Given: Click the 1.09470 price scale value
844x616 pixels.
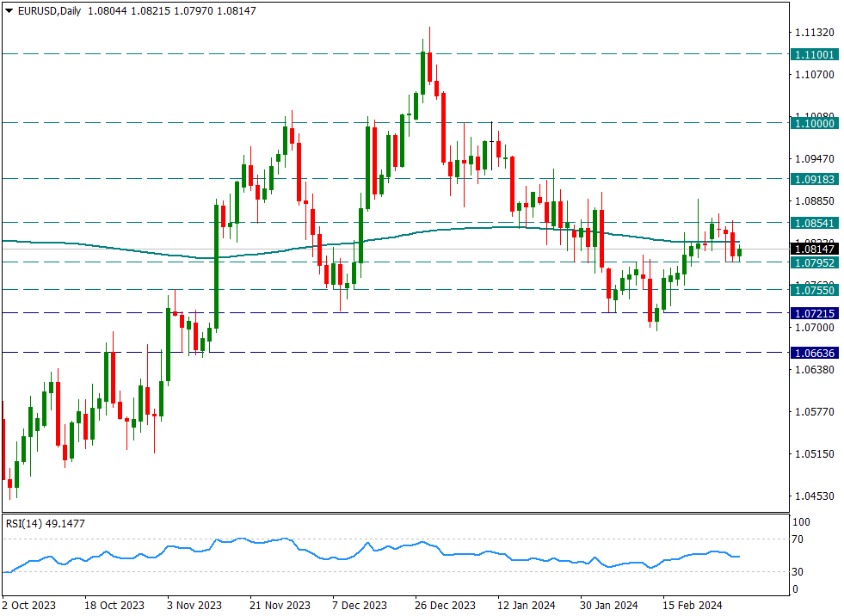Looking at the screenshot, I should click(x=815, y=159).
